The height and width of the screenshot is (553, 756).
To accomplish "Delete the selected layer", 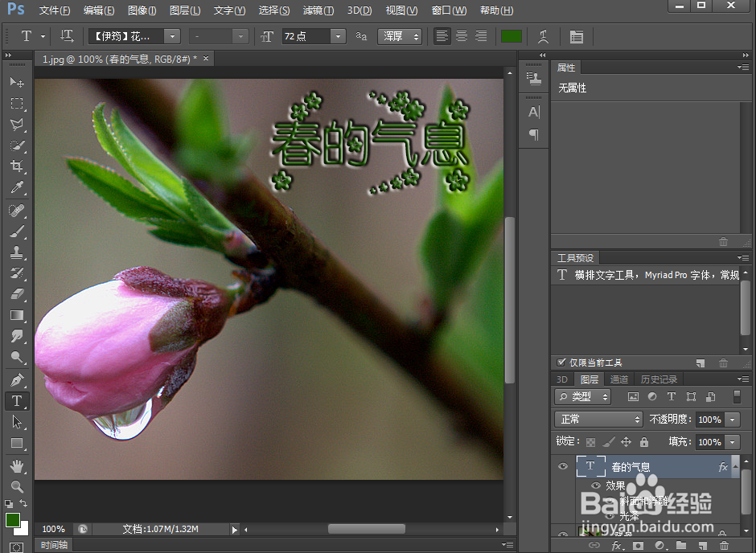I will pos(724,545).
